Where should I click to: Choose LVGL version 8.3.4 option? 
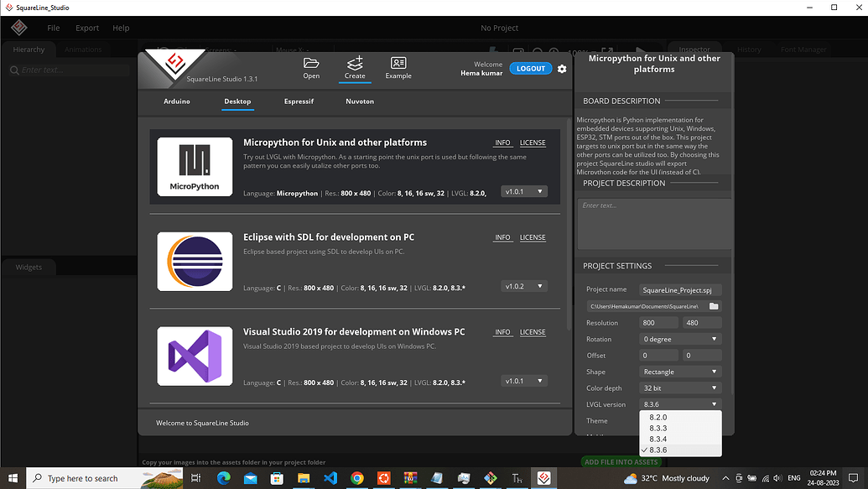point(658,439)
